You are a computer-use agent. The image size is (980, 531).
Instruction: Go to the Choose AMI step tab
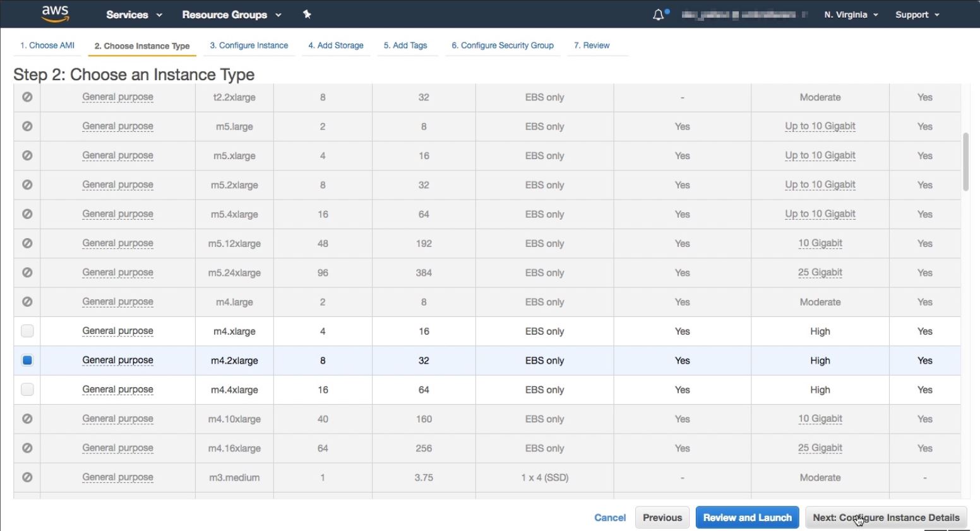[47, 45]
